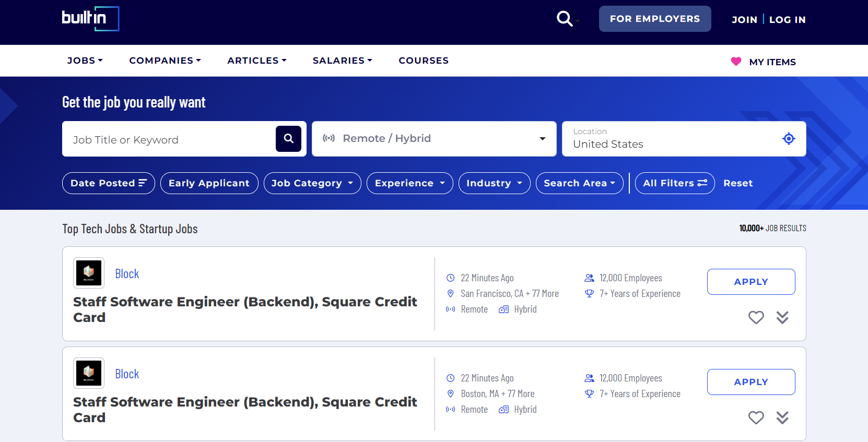The height and width of the screenshot is (442, 868).
Task: Open site search magnifier in header
Action: pyautogui.click(x=565, y=19)
